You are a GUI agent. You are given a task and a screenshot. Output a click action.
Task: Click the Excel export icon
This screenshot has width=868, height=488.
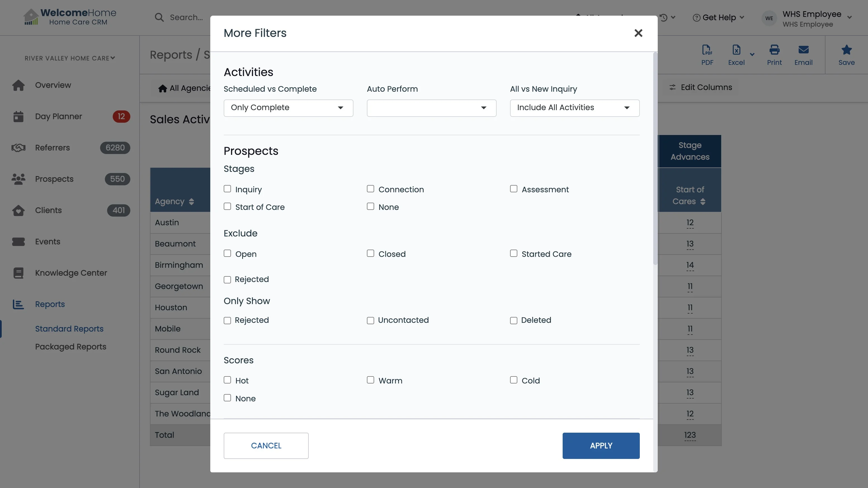point(736,50)
